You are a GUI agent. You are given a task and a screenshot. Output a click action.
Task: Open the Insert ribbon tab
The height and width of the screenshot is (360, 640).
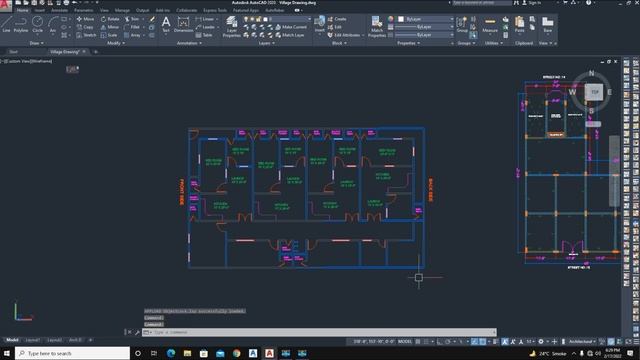(40, 10)
